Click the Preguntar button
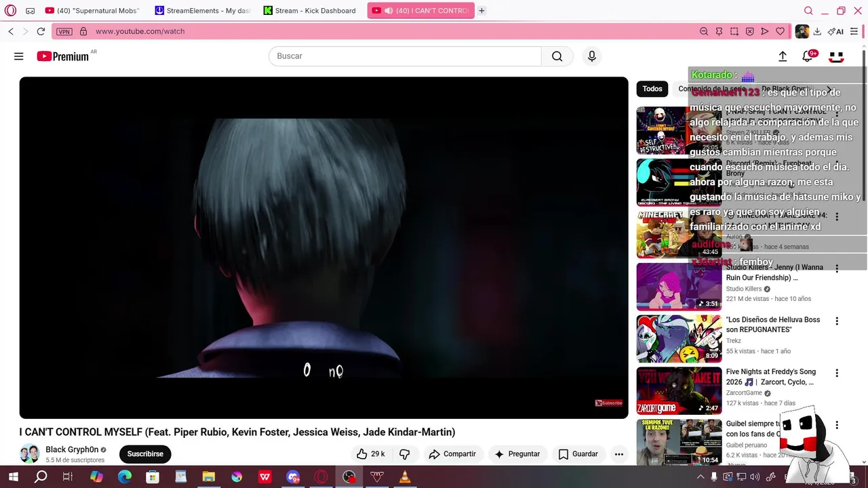The width and height of the screenshot is (868, 488). [517, 453]
